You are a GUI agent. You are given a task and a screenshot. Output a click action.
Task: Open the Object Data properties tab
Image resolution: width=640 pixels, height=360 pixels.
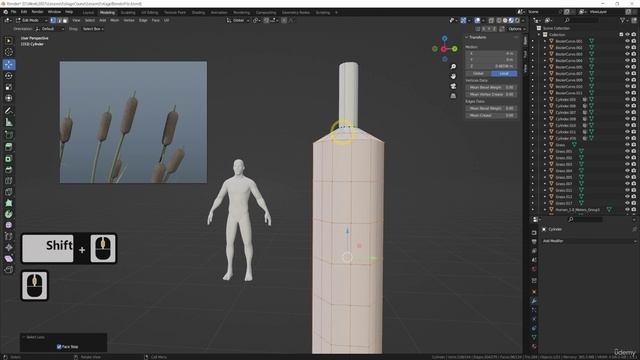pos(534,337)
